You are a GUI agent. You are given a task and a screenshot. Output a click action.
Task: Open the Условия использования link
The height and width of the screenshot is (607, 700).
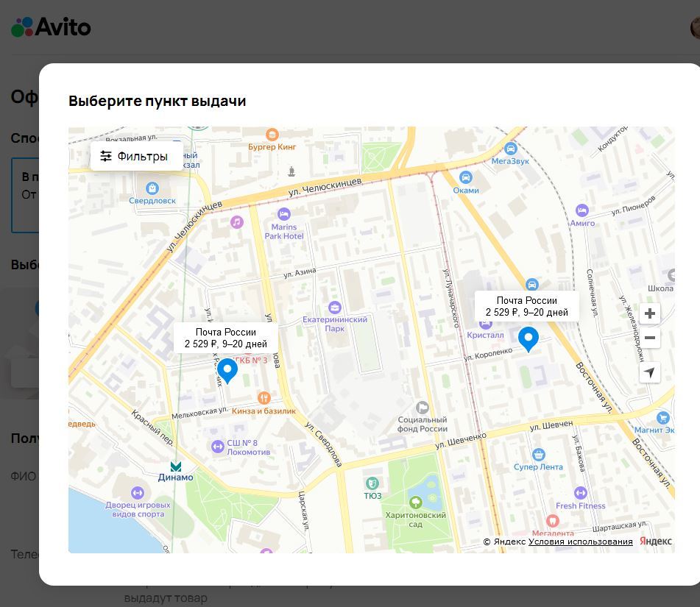coord(580,542)
